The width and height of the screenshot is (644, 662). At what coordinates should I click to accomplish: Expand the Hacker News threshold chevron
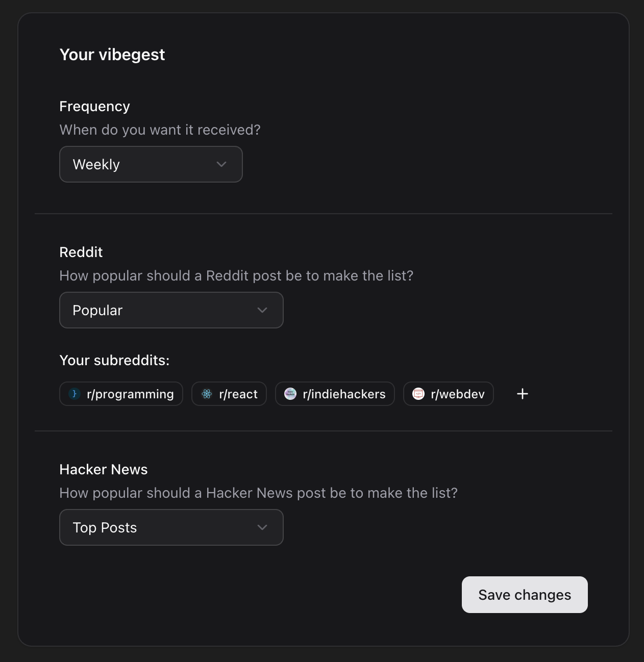coord(262,527)
